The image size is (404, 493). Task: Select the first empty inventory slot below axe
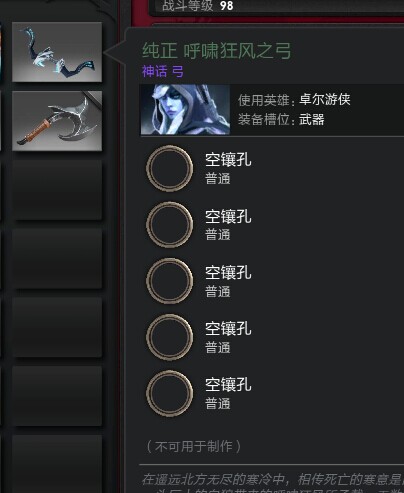coord(57,190)
